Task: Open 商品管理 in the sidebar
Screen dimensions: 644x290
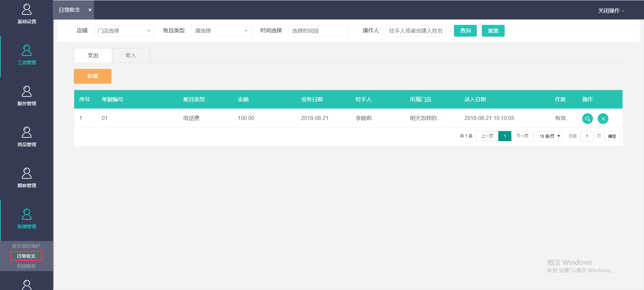Action: click(27, 137)
